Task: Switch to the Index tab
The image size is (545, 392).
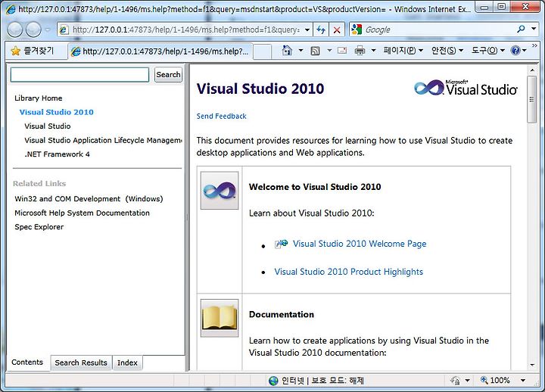Action: point(127,362)
